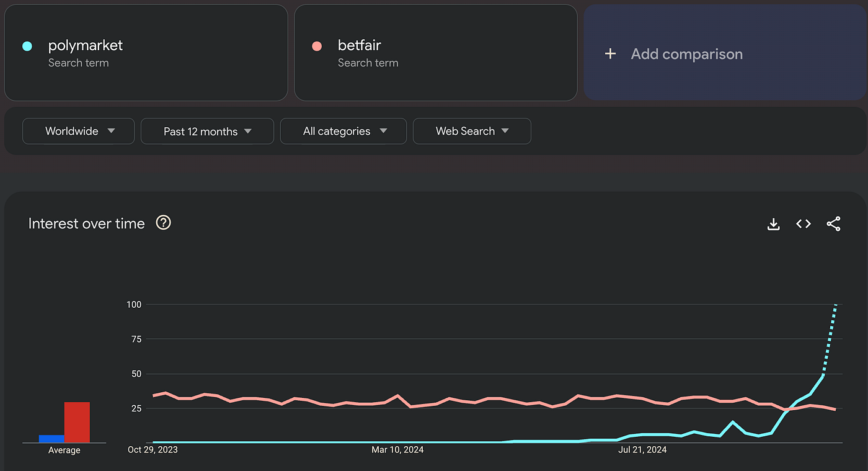Edit the betfair search term

tap(436, 53)
